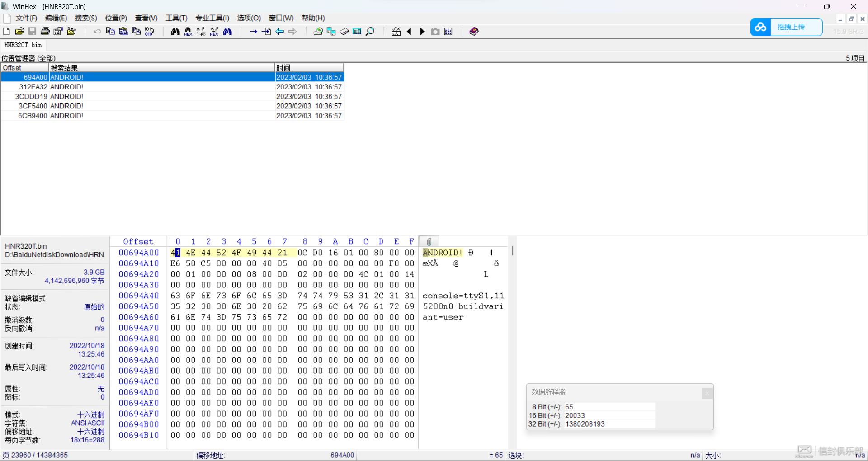The image size is (868, 461).
Task: Click the New file icon in toolbar
Action: [x=6, y=32]
